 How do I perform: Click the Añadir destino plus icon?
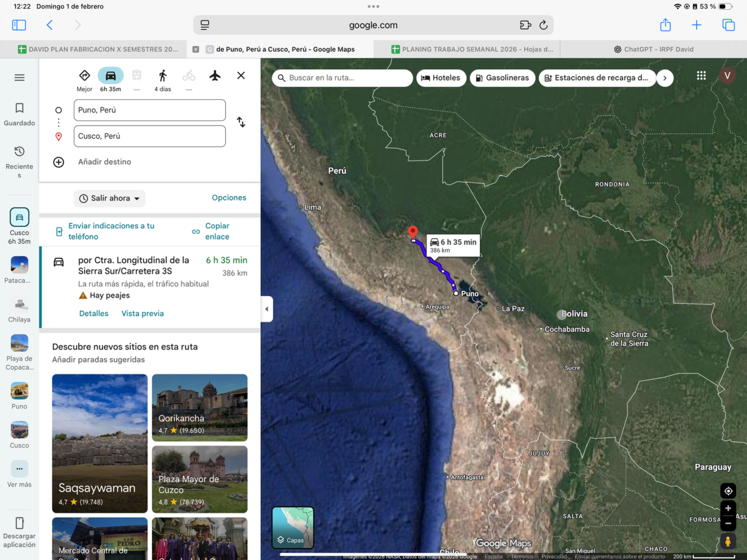tap(59, 162)
